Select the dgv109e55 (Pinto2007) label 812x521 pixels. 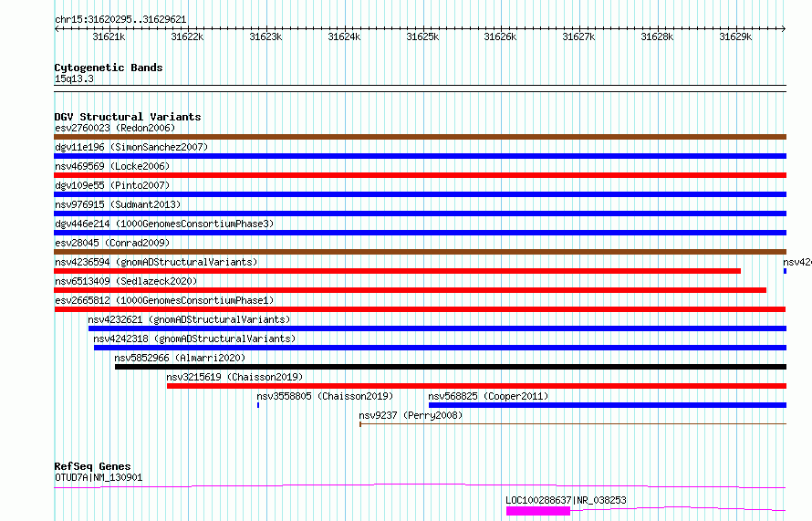click(112, 185)
